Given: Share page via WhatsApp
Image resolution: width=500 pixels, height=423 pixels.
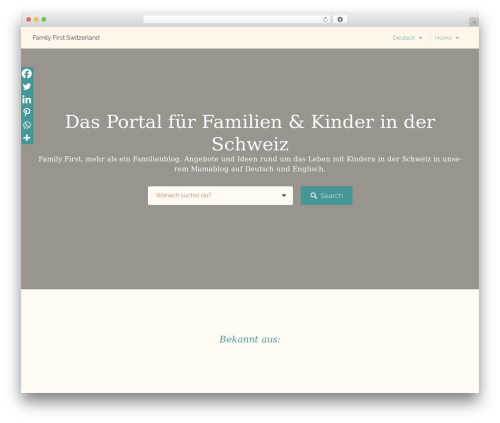Looking at the screenshot, I should [27, 125].
